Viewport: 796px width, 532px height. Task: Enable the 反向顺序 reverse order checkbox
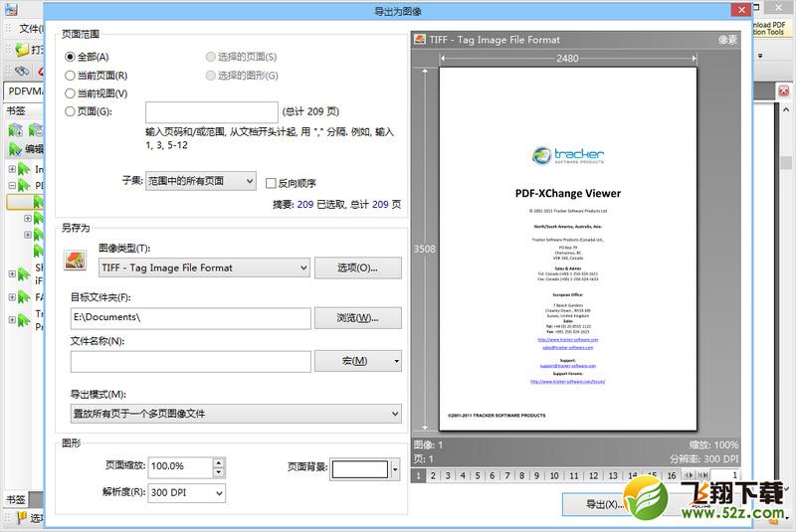point(271,183)
